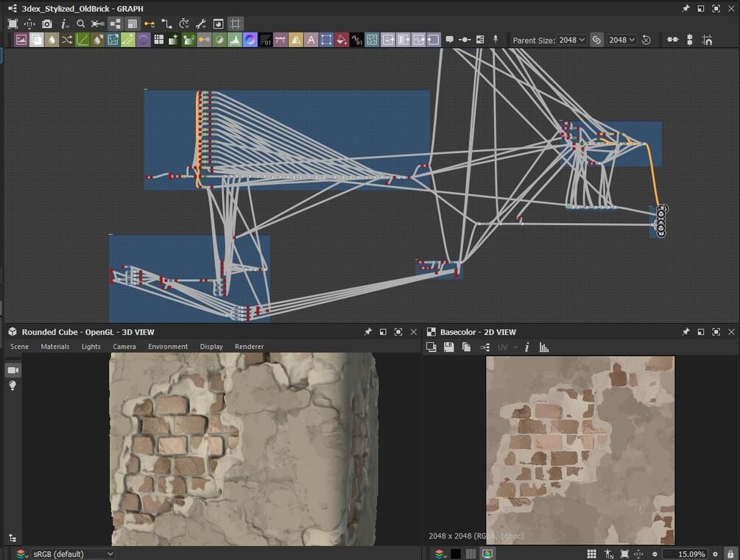Add a Text node (letter A)
Viewport: 740px width, 560px height.
tap(311, 40)
